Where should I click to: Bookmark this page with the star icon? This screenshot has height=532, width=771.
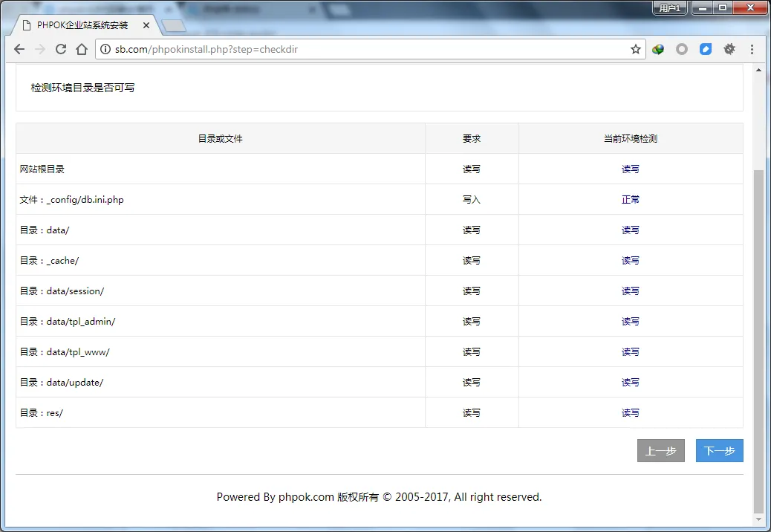click(635, 49)
